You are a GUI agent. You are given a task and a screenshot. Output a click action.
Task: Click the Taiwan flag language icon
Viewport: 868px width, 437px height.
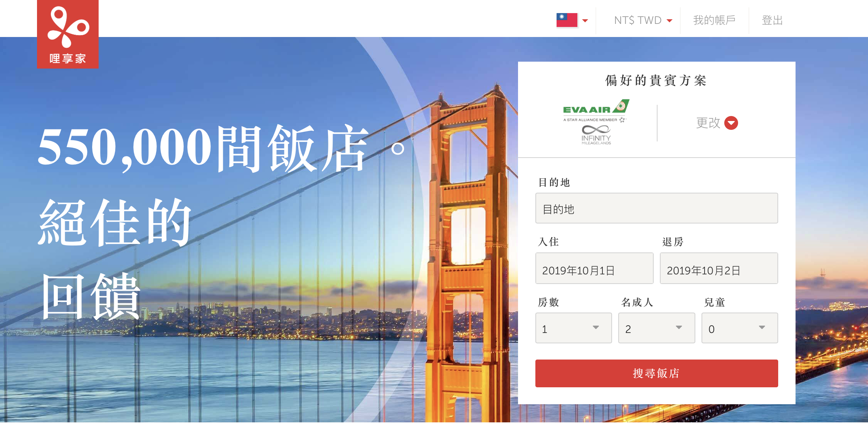(567, 20)
